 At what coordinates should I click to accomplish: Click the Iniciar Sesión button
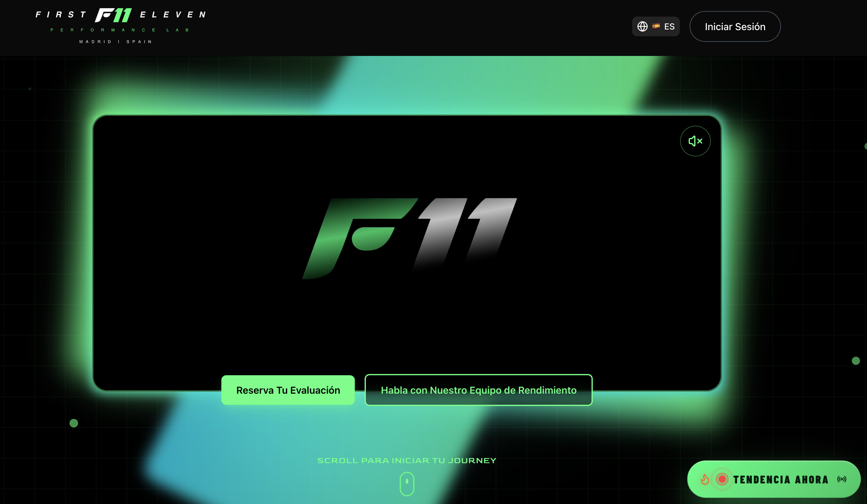735,26
